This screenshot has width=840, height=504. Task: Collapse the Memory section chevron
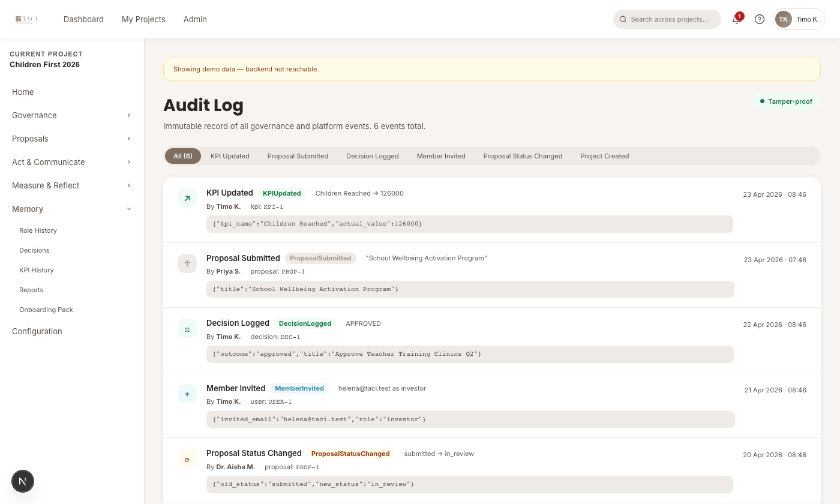coord(128,209)
